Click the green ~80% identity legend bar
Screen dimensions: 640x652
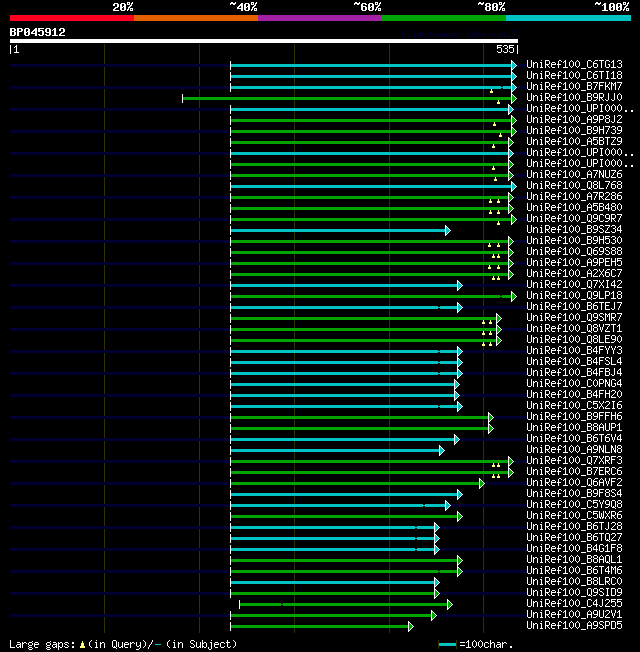[x=444, y=18]
